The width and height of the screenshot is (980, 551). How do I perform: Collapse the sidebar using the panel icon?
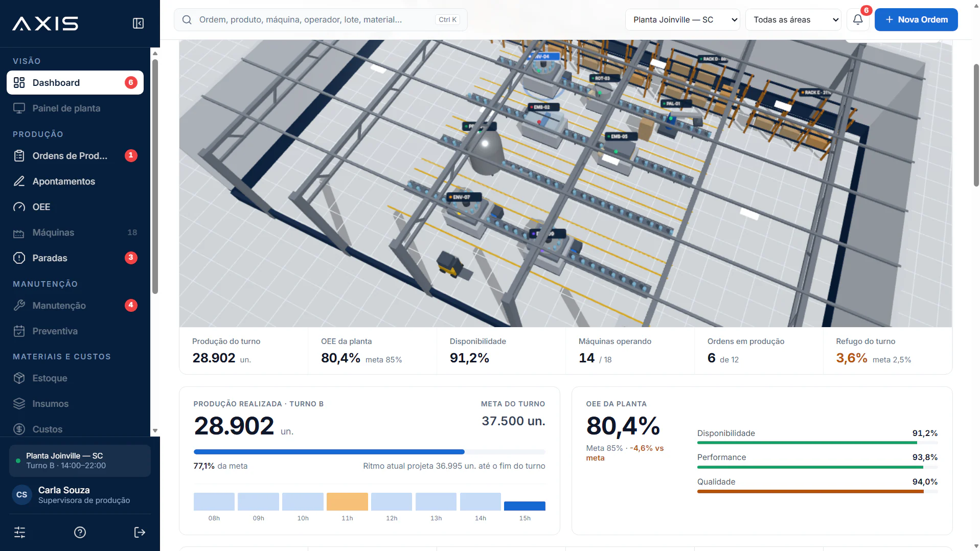pos(138,24)
